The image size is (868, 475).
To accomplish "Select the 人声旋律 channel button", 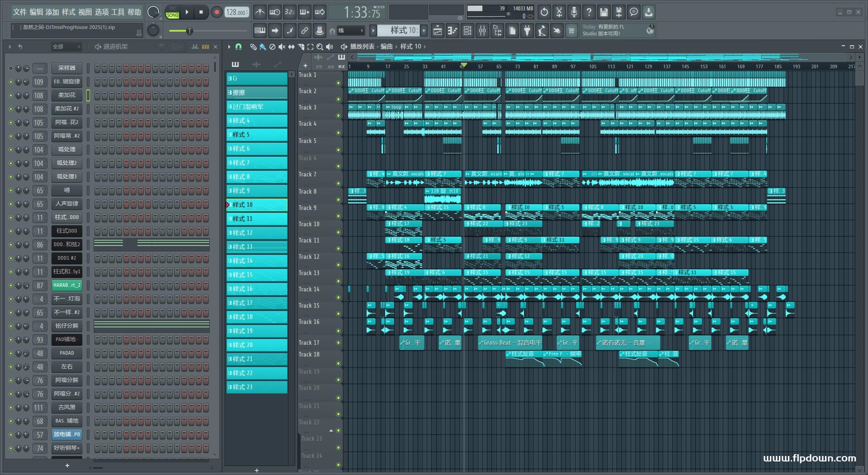I will click(67, 204).
